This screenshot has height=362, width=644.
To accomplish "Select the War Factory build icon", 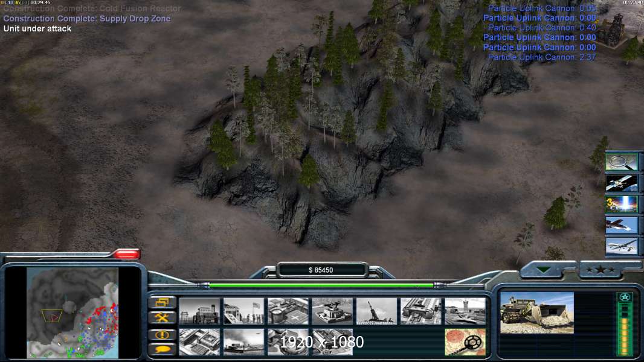I will (421, 311).
